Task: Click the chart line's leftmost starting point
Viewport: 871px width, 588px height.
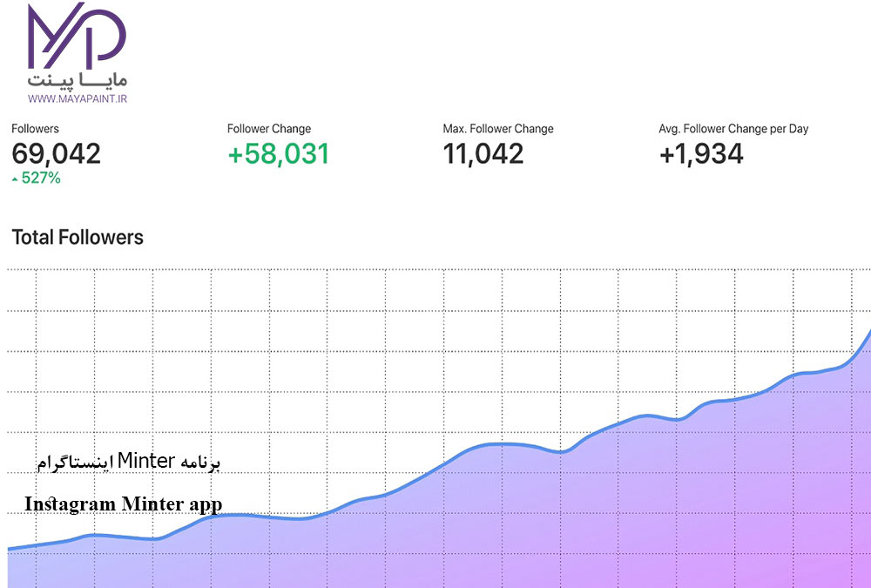Action: click(x=10, y=549)
